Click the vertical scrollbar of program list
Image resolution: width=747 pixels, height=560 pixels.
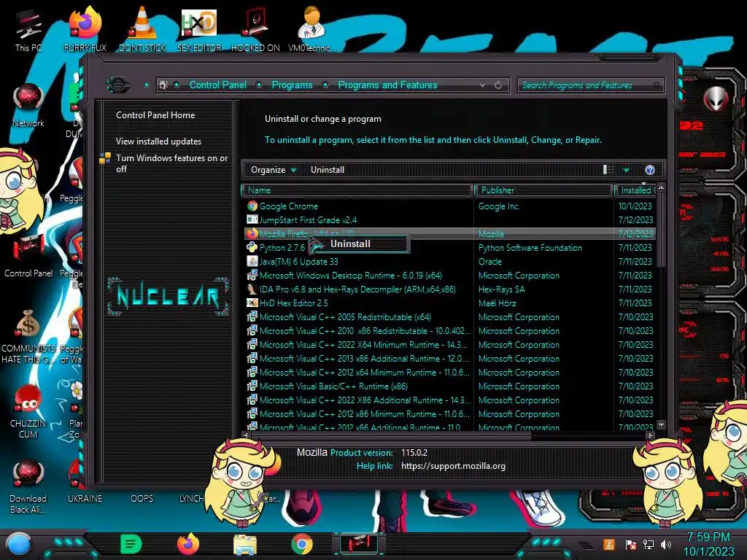(661, 230)
